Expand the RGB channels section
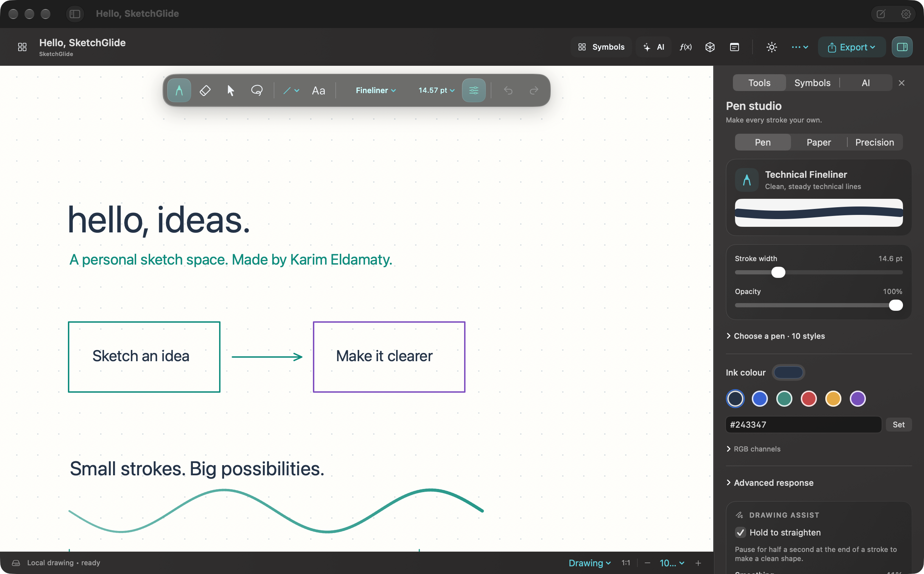 click(x=753, y=449)
